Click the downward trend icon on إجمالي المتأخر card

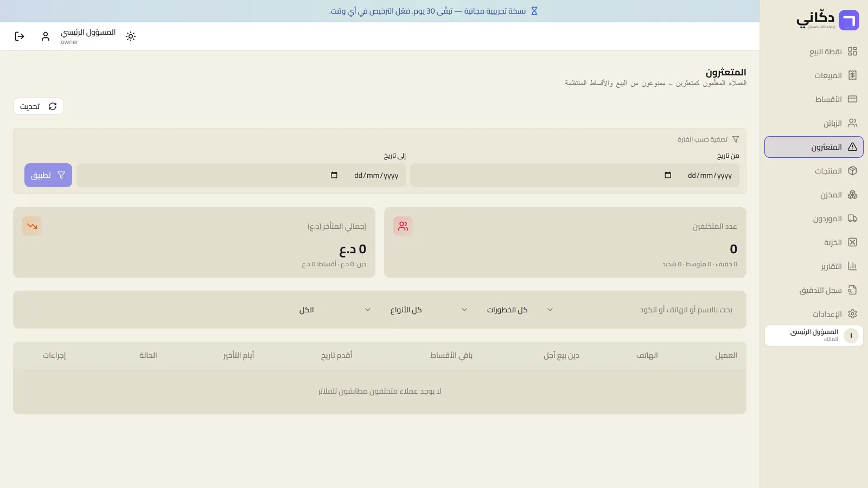tap(32, 226)
